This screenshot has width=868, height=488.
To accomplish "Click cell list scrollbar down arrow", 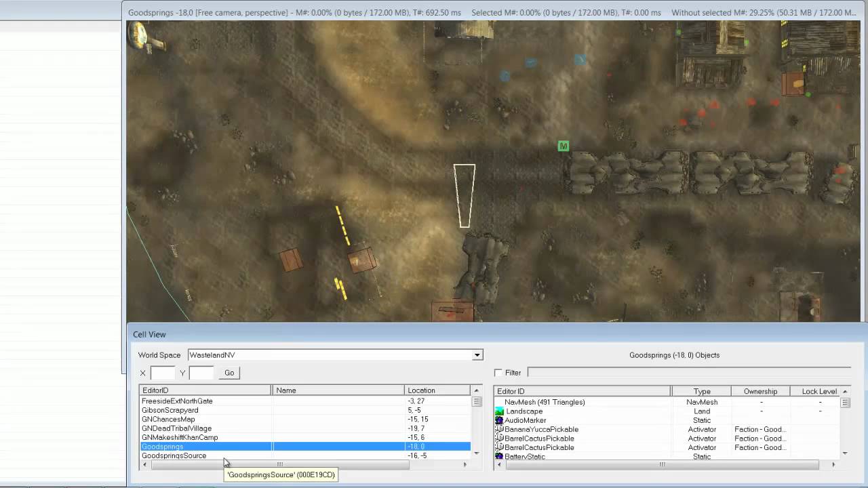I will tap(477, 453).
